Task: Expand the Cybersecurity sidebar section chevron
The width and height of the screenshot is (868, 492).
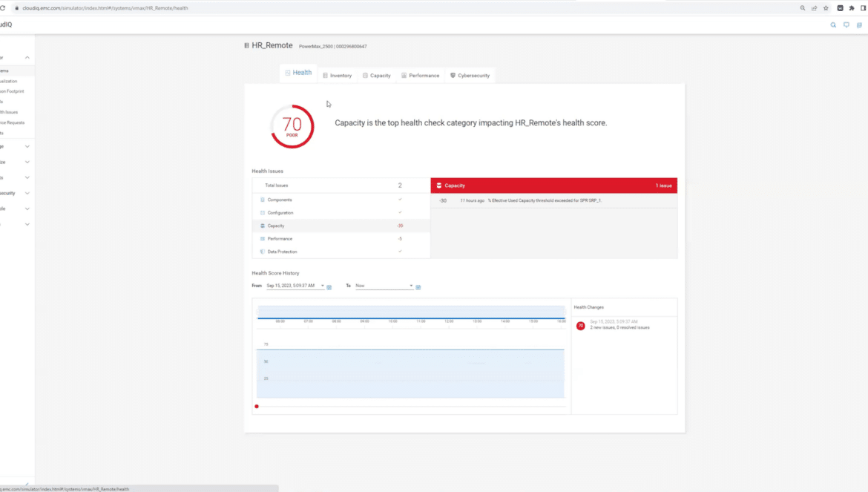Action: pyautogui.click(x=27, y=193)
